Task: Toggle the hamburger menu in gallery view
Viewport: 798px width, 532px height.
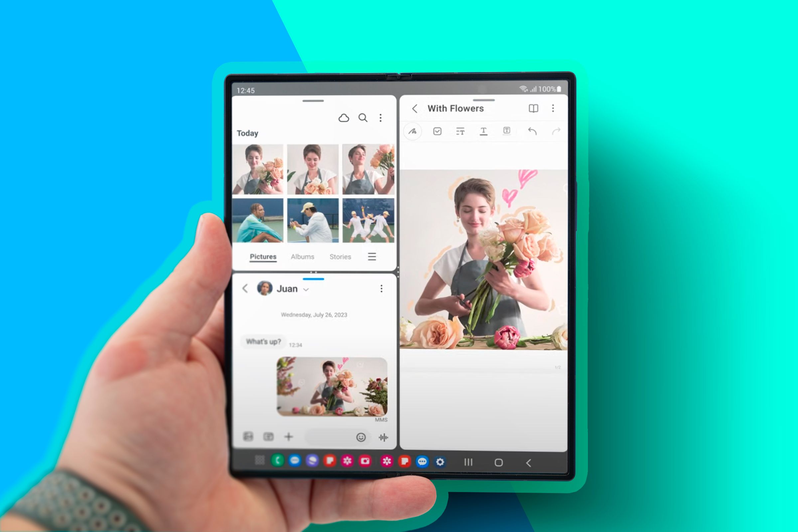Action: point(372,256)
